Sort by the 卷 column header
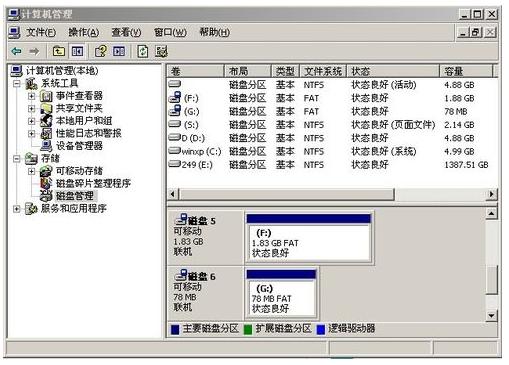The image size is (509, 365). coord(195,71)
